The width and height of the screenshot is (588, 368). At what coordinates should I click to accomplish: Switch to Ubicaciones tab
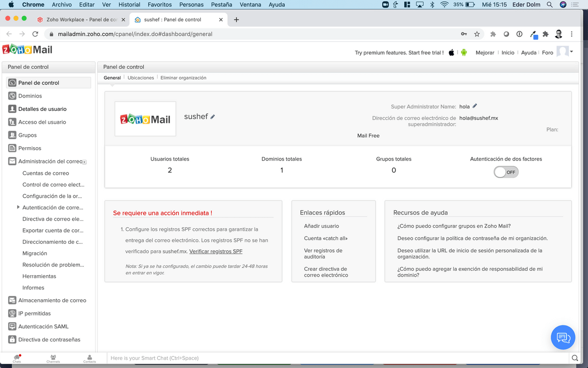click(141, 78)
